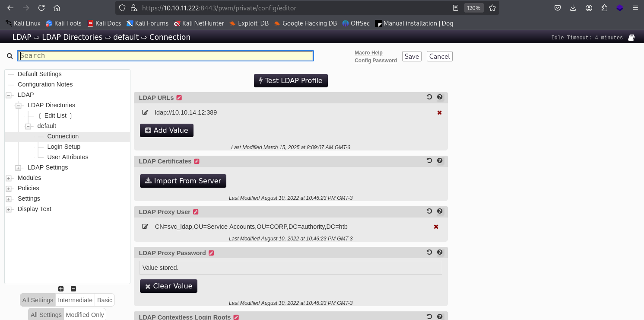Image resolution: width=644 pixels, height=320 pixels.
Task: Expand the Modules tree node
Action: (x=9, y=178)
